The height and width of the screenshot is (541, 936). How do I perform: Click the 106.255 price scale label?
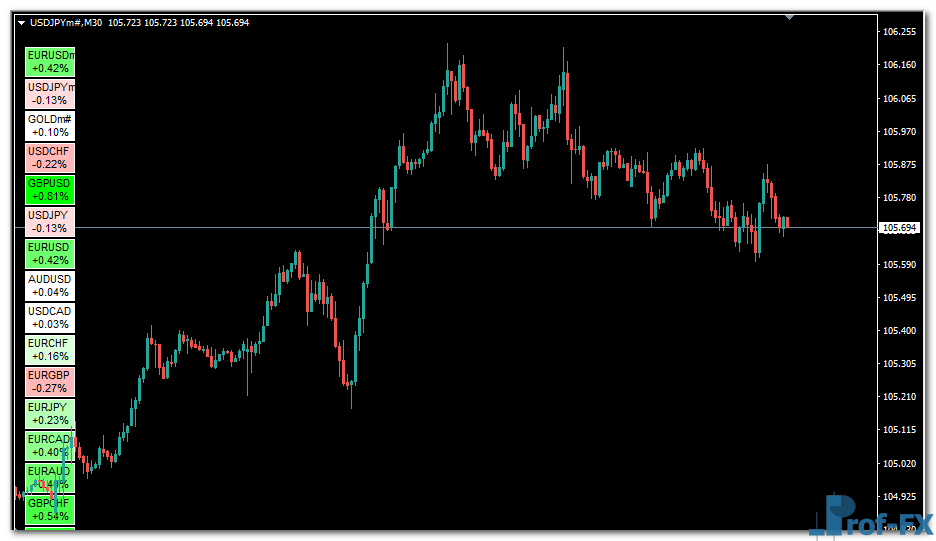(900, 32)
